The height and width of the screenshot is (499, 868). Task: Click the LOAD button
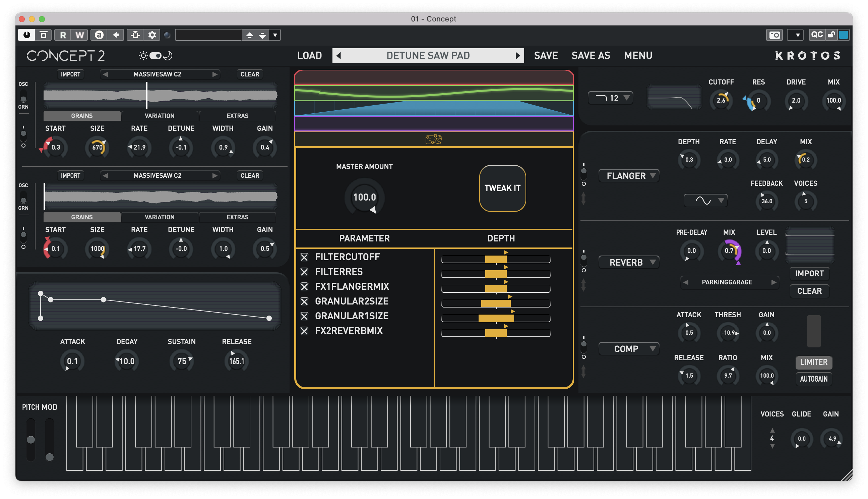tap(309, 56)
